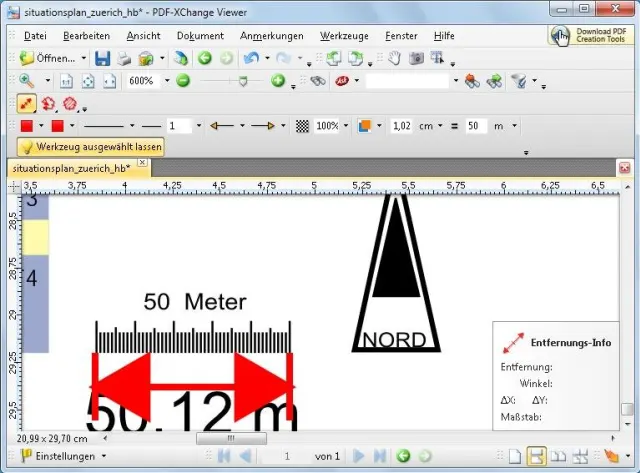
Task: Toggle Werkzeug ausgewählt lassen
Action: coord(91,147)
